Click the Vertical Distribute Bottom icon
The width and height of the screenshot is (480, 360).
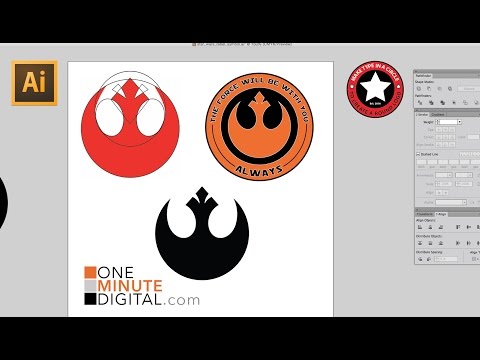coord(441,243)
